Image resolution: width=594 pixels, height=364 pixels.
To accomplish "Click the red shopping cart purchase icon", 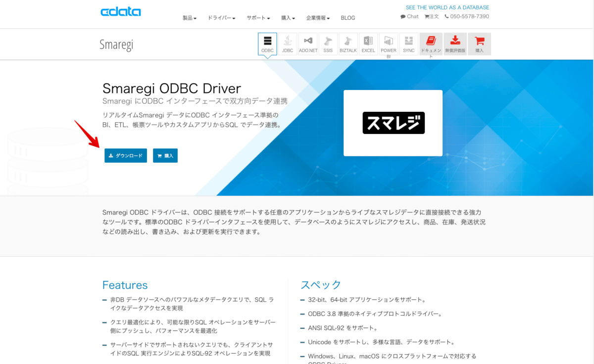I will (x=480, y=44).
